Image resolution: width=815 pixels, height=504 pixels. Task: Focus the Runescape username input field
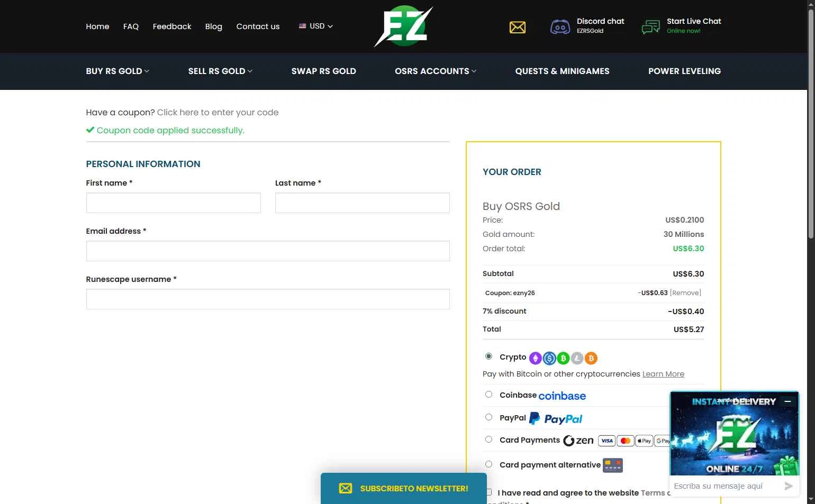point(268,299)
